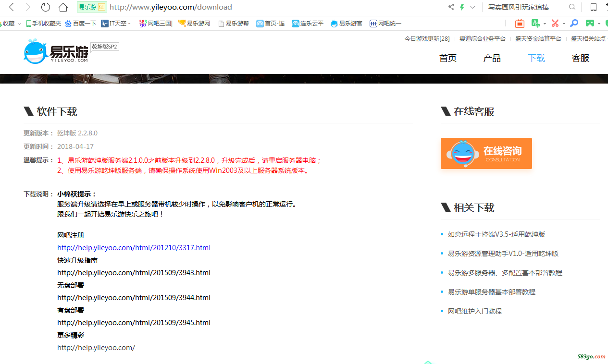This screenshot has width=608, height=364.
Task: Open the 下载 navigation tab
Action: pos(536,58)
